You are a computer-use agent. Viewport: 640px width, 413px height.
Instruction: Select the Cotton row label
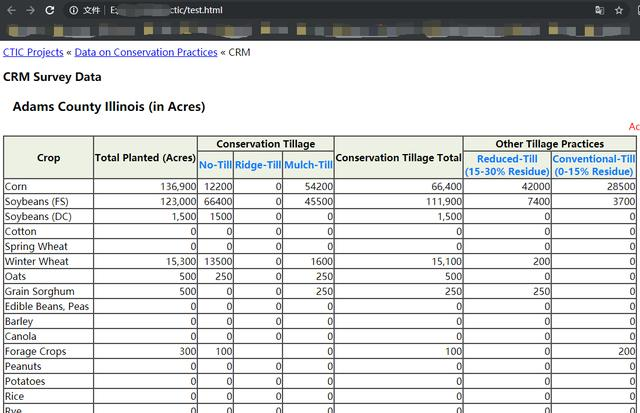pos(21,231)
